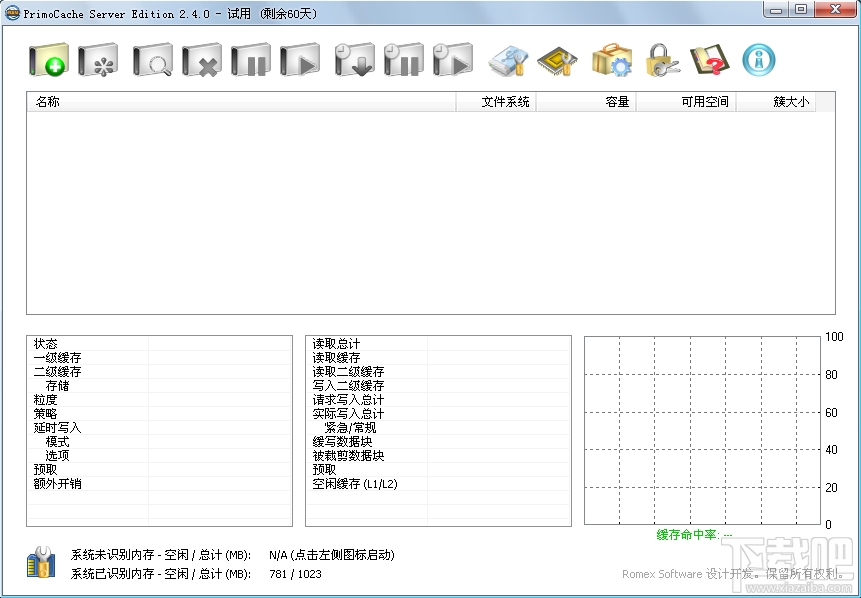
Task: Select the 存储 row
Action: [159, 385]
